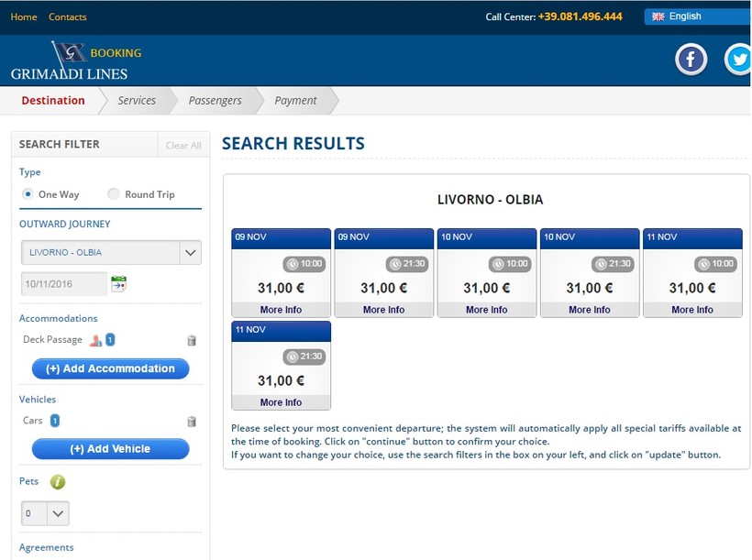Viewport: 752px width, 560px height.
Task: Open the calendar date picker icon
Action: (x=118, y=284)
